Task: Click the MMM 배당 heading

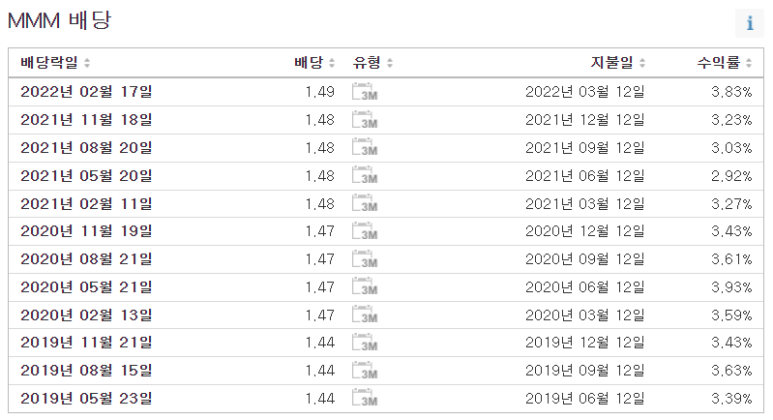Action: [x=59, y=21]
